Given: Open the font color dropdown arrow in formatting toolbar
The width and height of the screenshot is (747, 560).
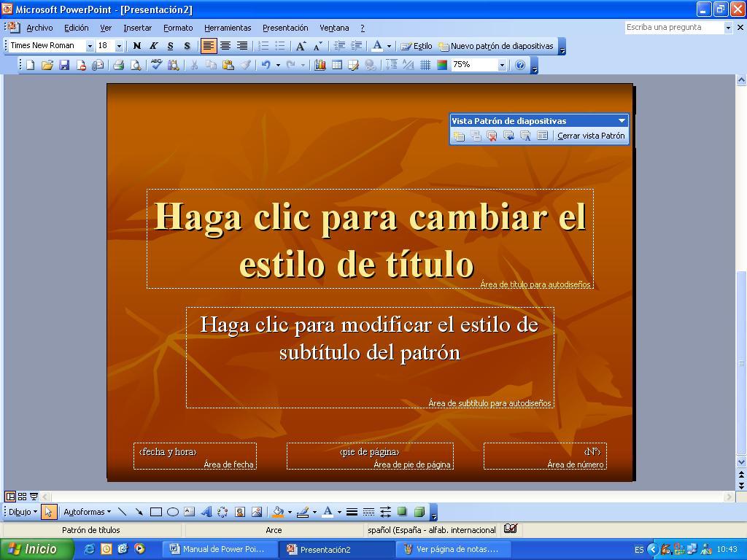Looking at the screenshot, I should 390,46.
